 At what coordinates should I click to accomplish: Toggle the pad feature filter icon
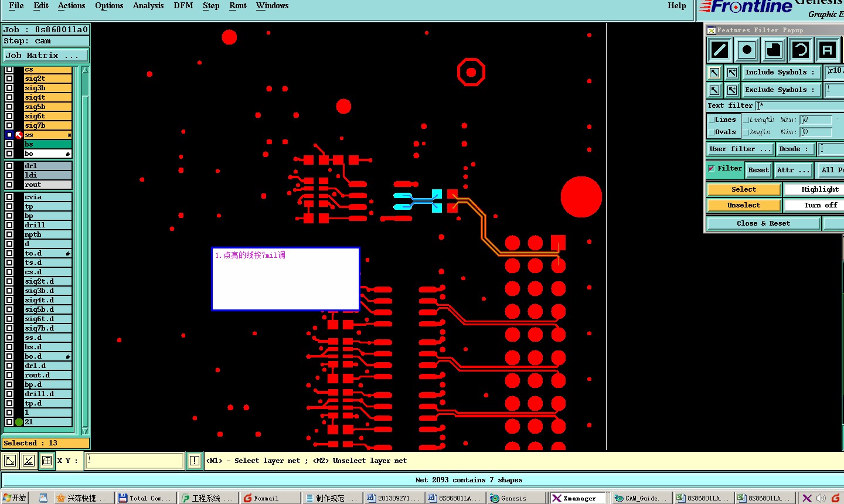pyautogui.click(x=746, y=50)
